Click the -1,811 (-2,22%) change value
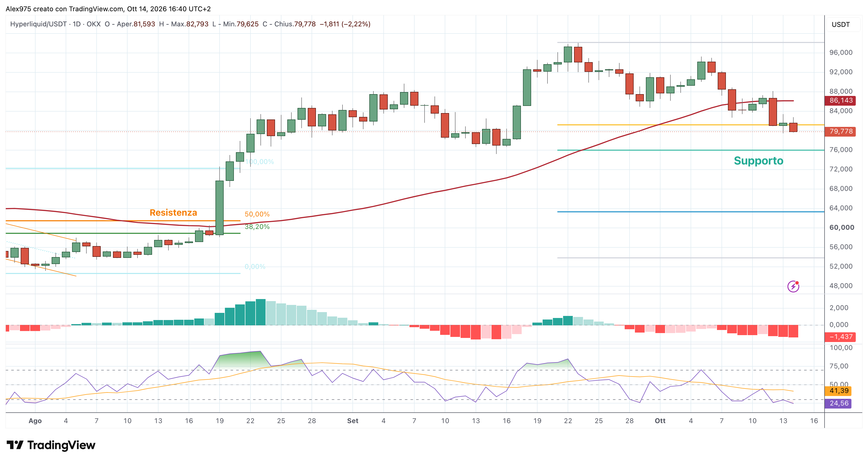Viewport: 868px width, 462px height. pyautogui.click(x=345, y=24)
